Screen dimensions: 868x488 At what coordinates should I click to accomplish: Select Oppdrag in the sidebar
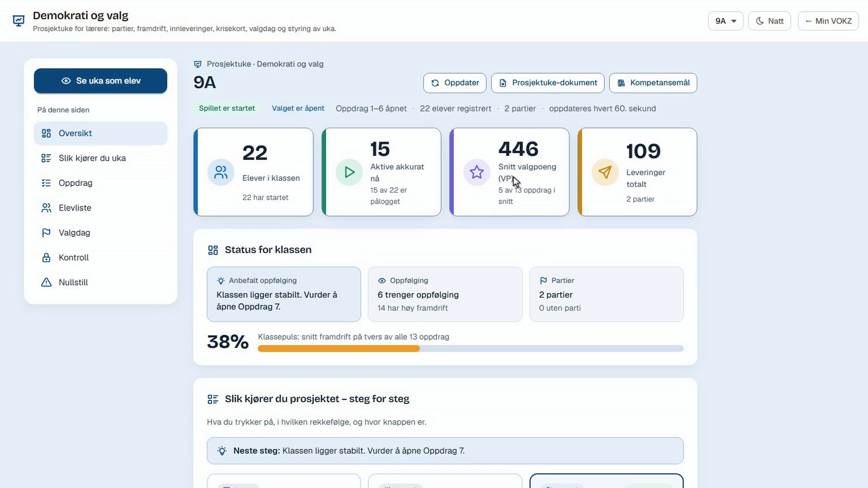(x=100, y=183)
